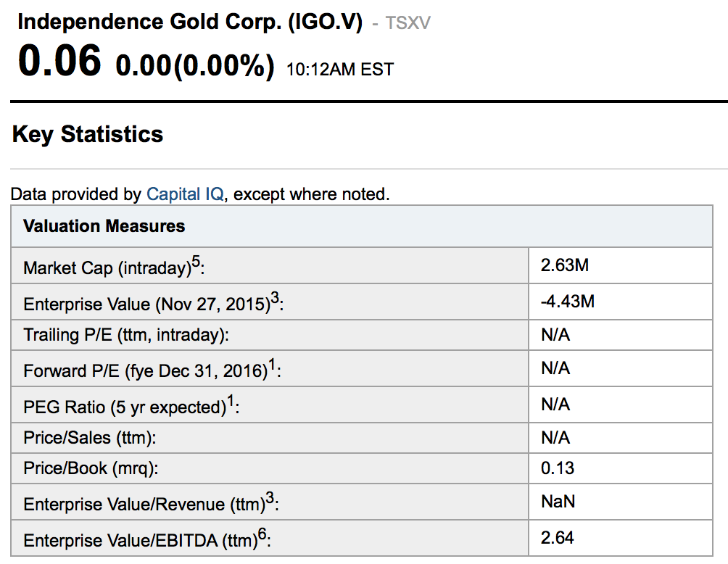This screenshot has width=728, height=564.
Task: Click the Market Cap (intraday) label
Action: (x=114, y=268)
